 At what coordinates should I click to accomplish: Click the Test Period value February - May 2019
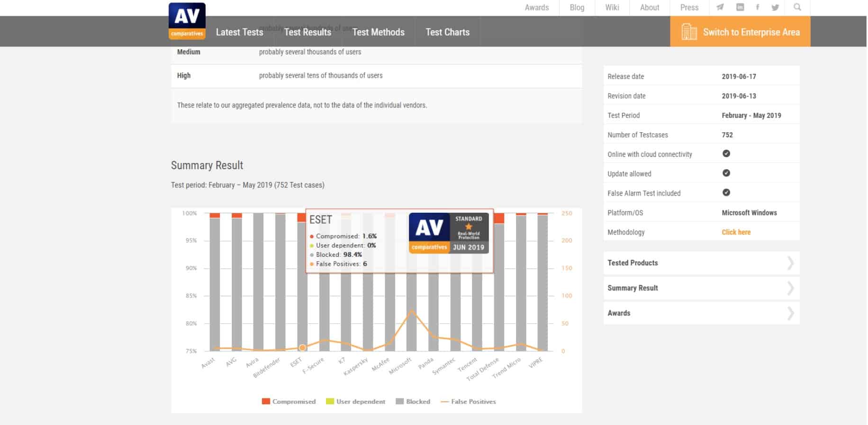(751, 115)
